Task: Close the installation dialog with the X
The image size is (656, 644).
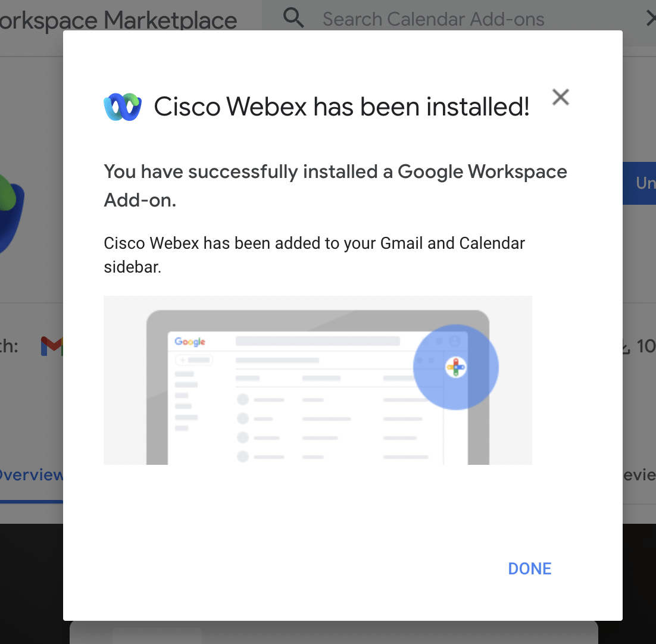Action: click(560, 97)
